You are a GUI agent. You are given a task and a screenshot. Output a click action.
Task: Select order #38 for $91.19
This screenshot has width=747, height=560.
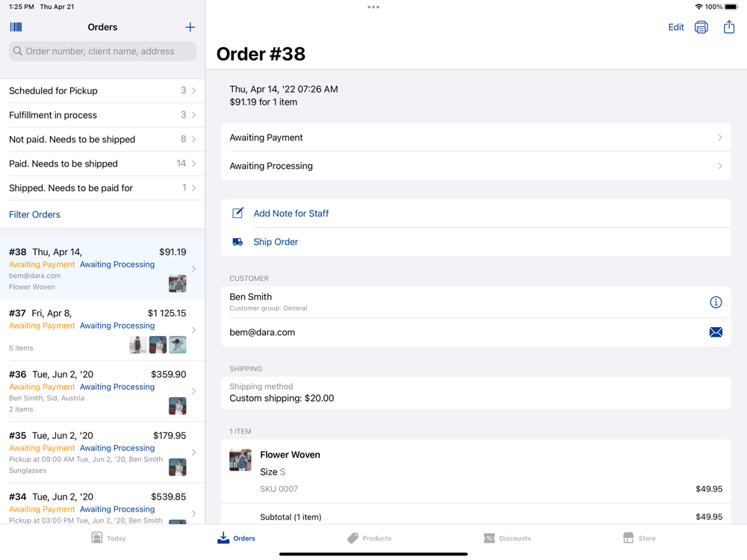pyautogui.click(x=102, y=269)
